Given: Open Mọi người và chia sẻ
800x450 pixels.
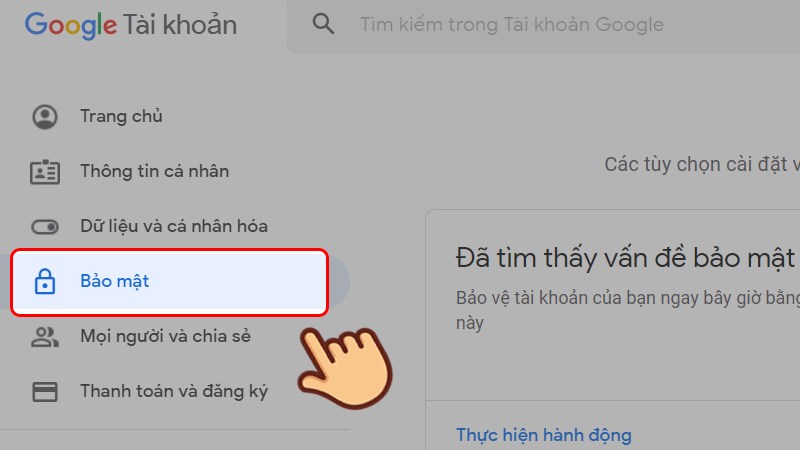Looking at the screenshot, I should (x=166, y=337).
